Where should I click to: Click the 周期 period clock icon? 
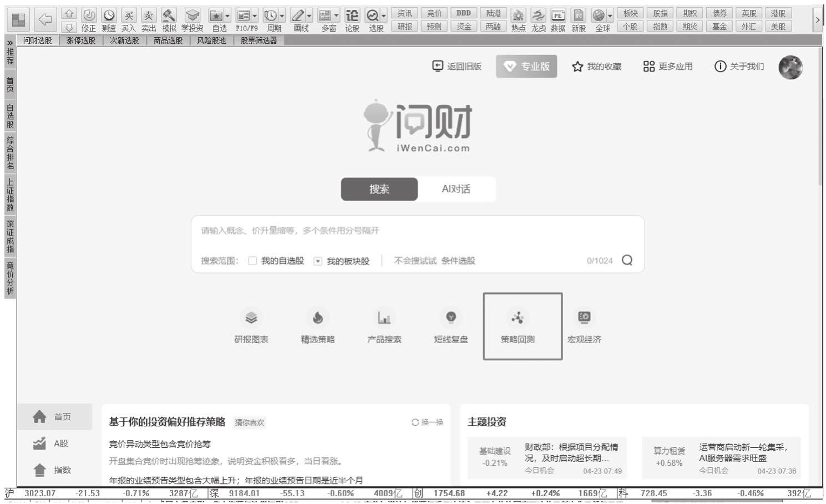coord(270,16)
